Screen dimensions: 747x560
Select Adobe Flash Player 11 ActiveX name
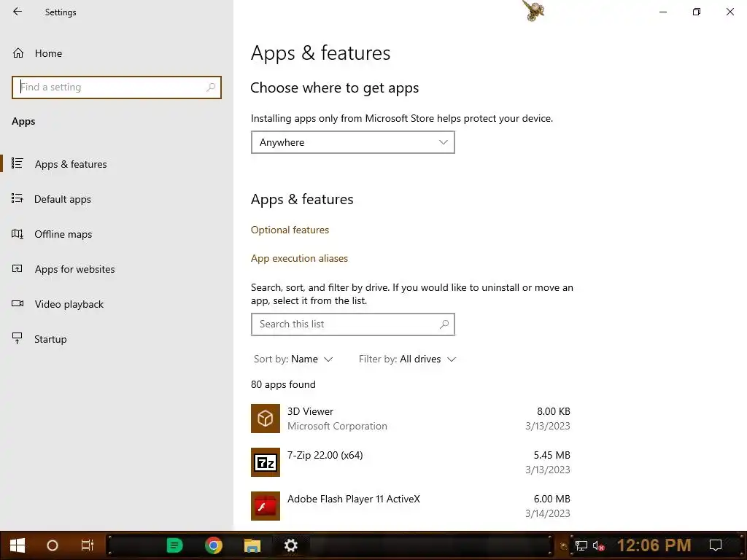pos(354,499)
